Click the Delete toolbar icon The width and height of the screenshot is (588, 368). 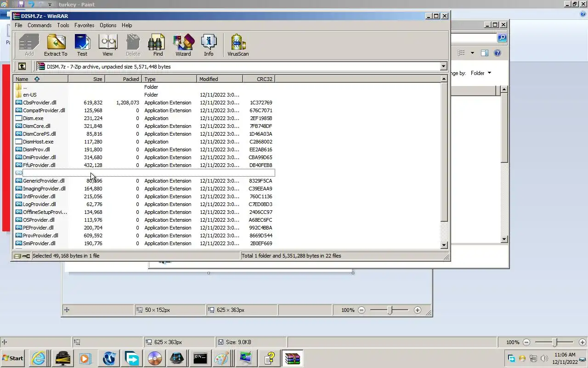133,45
